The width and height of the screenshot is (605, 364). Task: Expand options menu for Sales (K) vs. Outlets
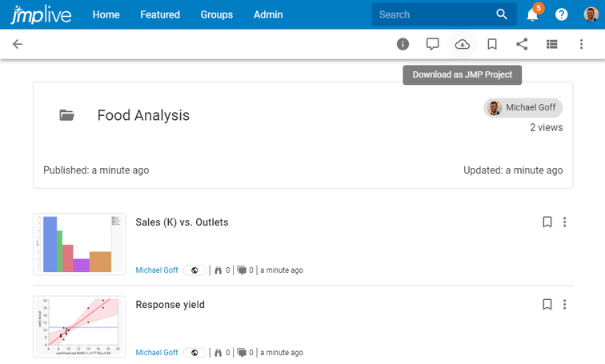[565, 222]
